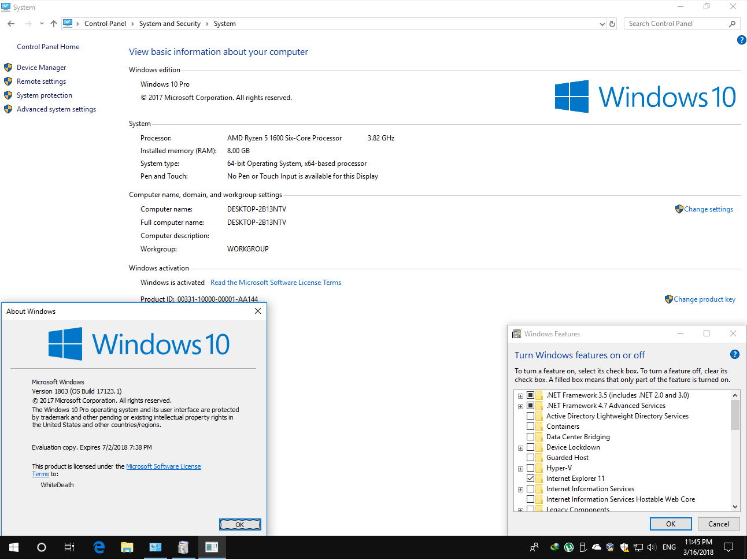Screen dimensions: 747x560
Task: Enable the Data Center Bridging checkbox
Action: coord(530,437)
